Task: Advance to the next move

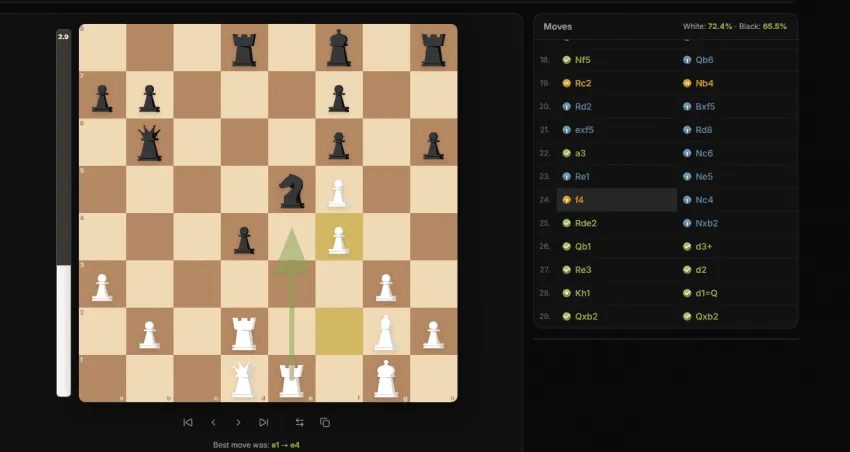Action: [238, 422]
